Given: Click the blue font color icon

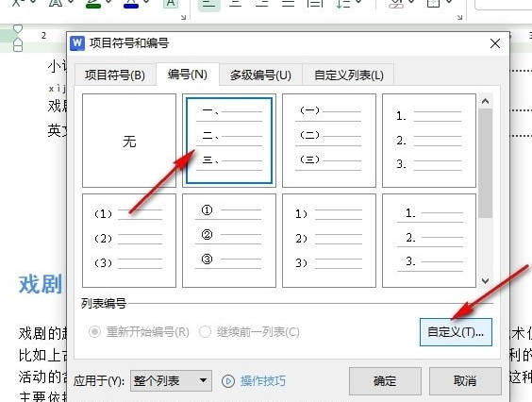Looking at the screenshot, I should [x=131, y=4].
